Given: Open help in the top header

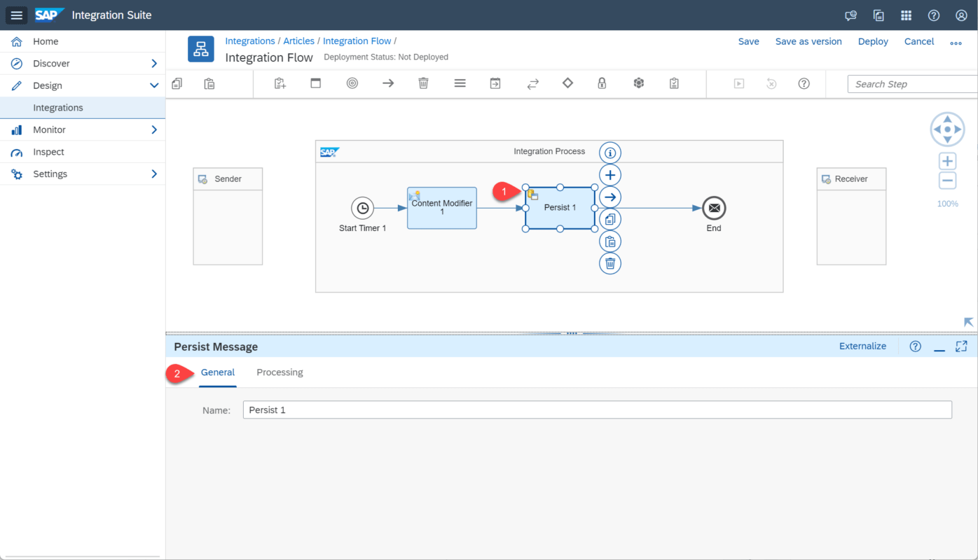Looking at the screenshot, I should click(x=934, y=15).
